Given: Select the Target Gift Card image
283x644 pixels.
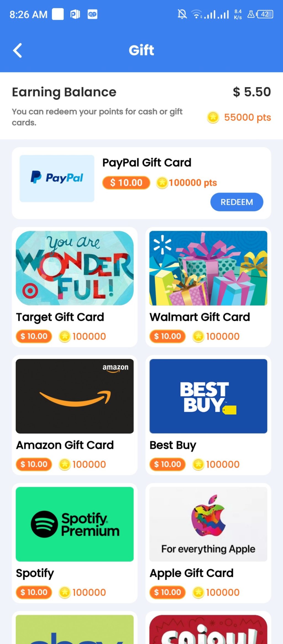Looking at the screenshot, I should coord(75,268).
